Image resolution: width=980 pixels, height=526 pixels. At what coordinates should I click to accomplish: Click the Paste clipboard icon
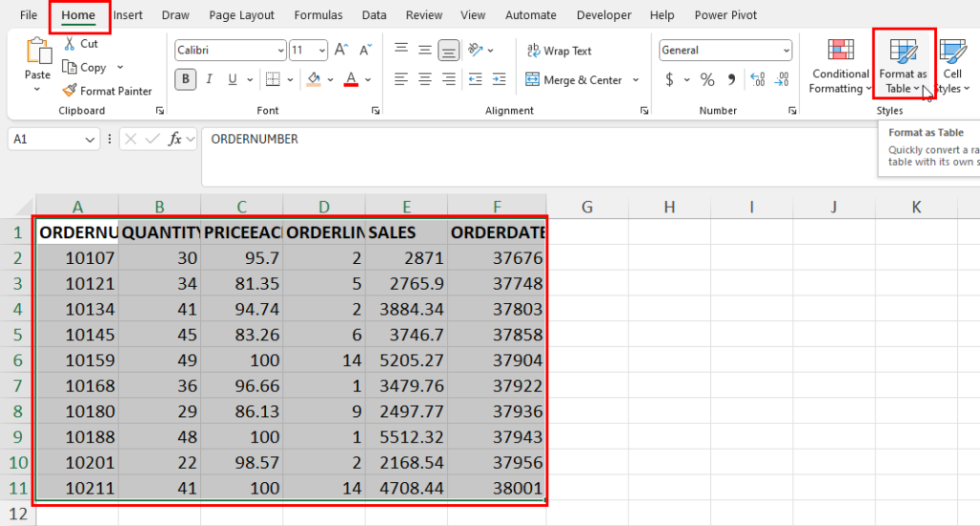tap(37, 52)
